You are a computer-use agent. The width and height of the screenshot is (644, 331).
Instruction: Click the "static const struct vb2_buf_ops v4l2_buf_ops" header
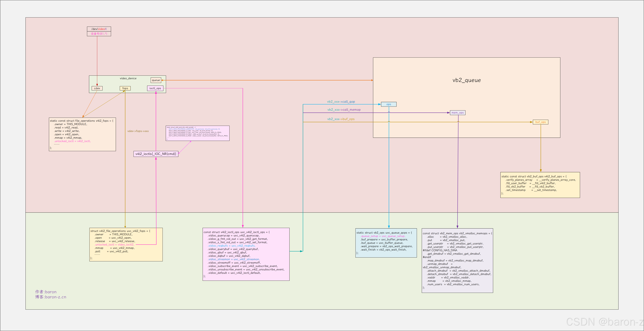click(534, 177)
